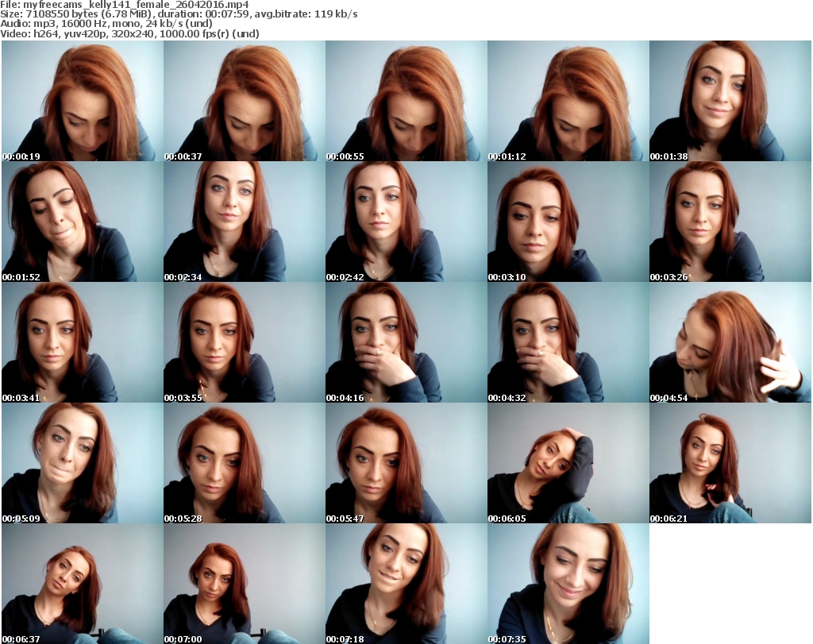Choose the frame stamped 00:06:21
The image size is (813, 644).
730,463
